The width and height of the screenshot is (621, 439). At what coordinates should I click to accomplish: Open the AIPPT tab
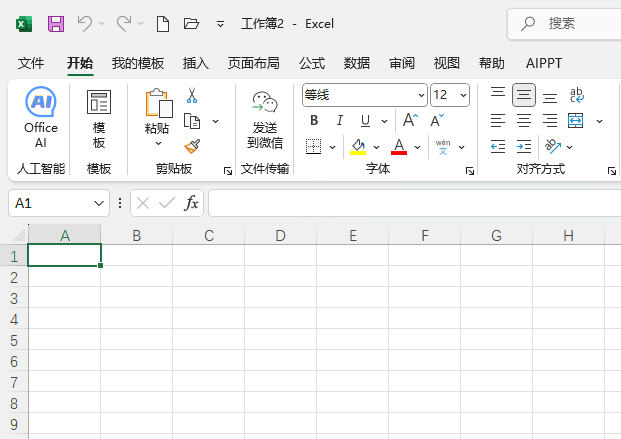click(x=544, y=63)
